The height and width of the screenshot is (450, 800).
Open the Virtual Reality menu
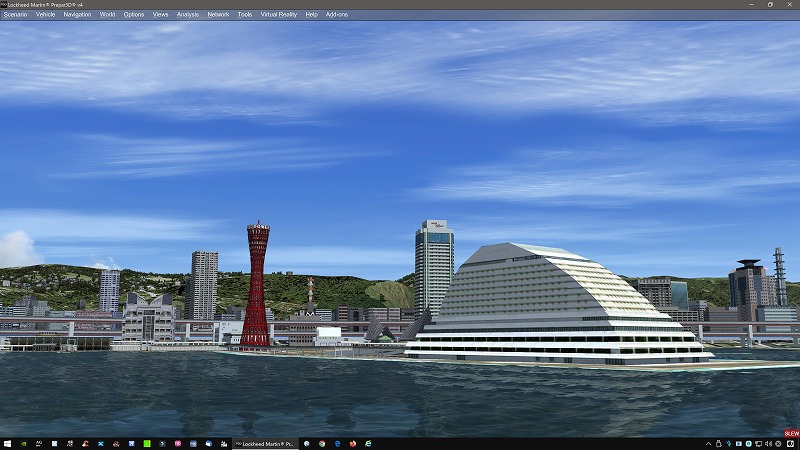click(x=279, y=15)
